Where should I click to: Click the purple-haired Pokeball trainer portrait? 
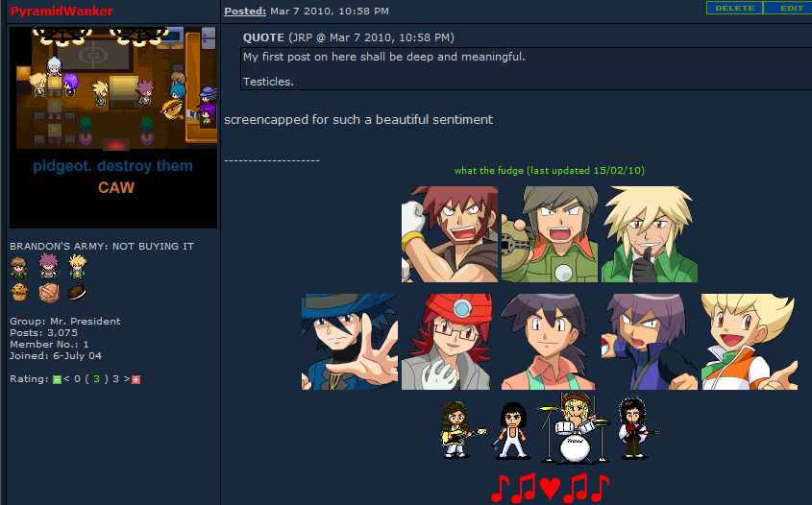(x=650, y=342)
